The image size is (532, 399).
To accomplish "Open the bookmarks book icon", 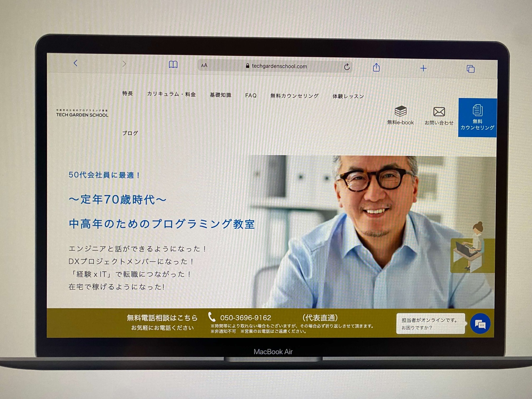I will click(173, 65).
